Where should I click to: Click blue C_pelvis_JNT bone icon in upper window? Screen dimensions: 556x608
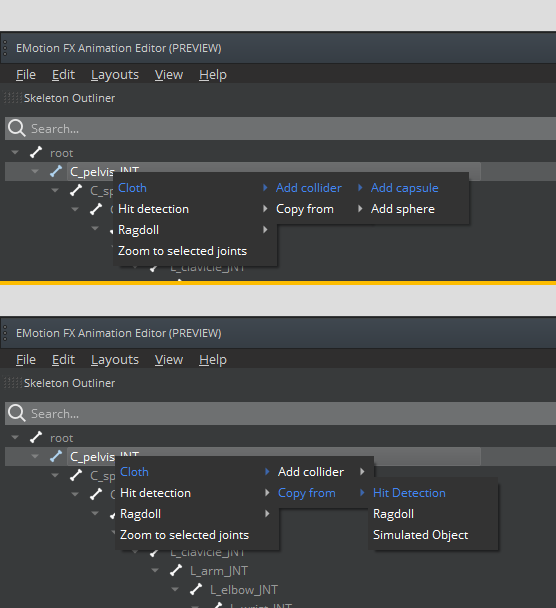(56, 171)
